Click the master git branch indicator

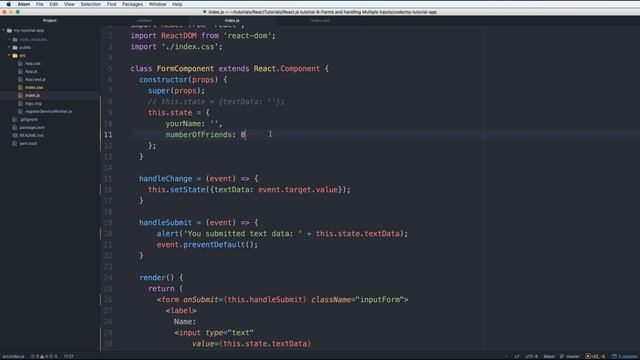570,356
